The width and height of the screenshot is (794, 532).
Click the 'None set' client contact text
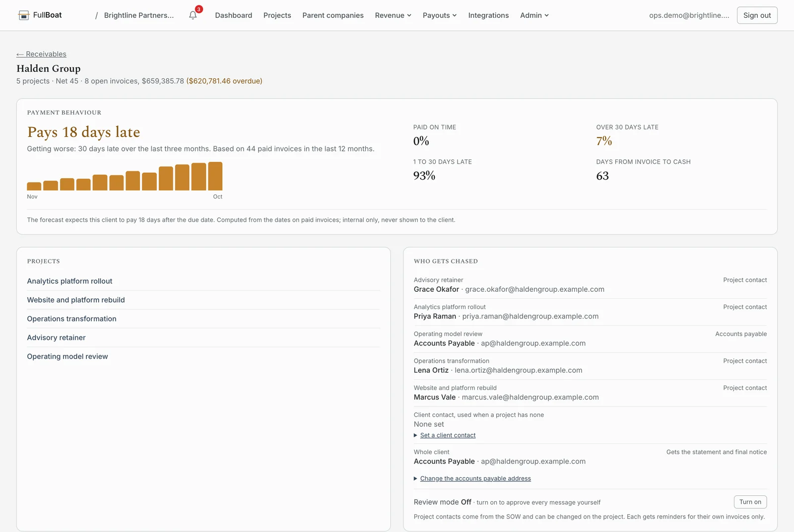(429, 424)
